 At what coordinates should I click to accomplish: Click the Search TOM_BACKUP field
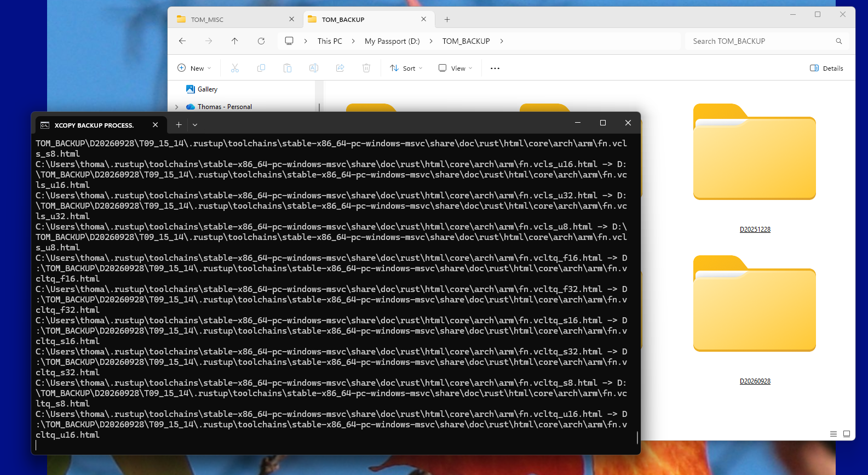[x=767, y=41]
